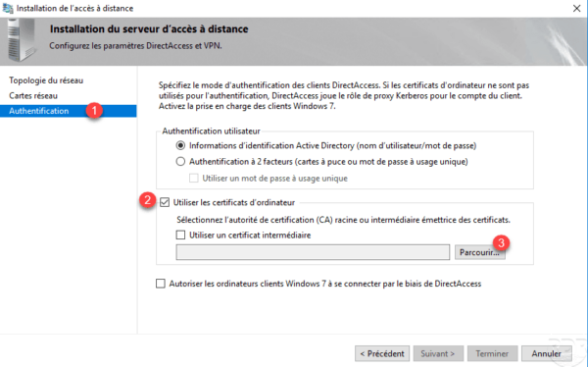
Task: Close the Installation de l'accès à distance window
Action: pos(577,8)
